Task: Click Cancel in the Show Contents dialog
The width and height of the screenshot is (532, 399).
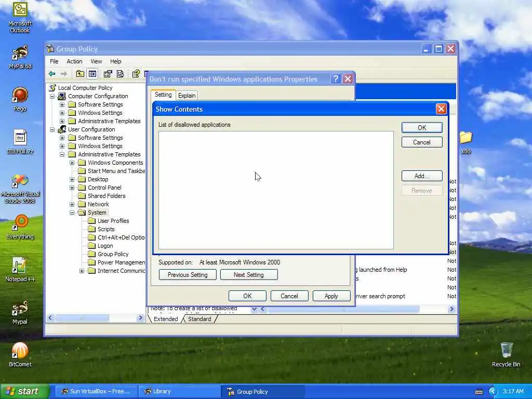Action: point(422,142)
